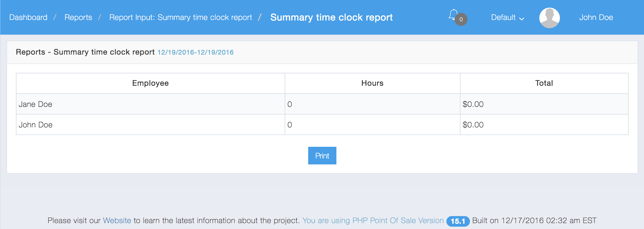644x229 pixels.
Task: Navigate to Reports breadcrumb
Action: [x=78, y=18]
